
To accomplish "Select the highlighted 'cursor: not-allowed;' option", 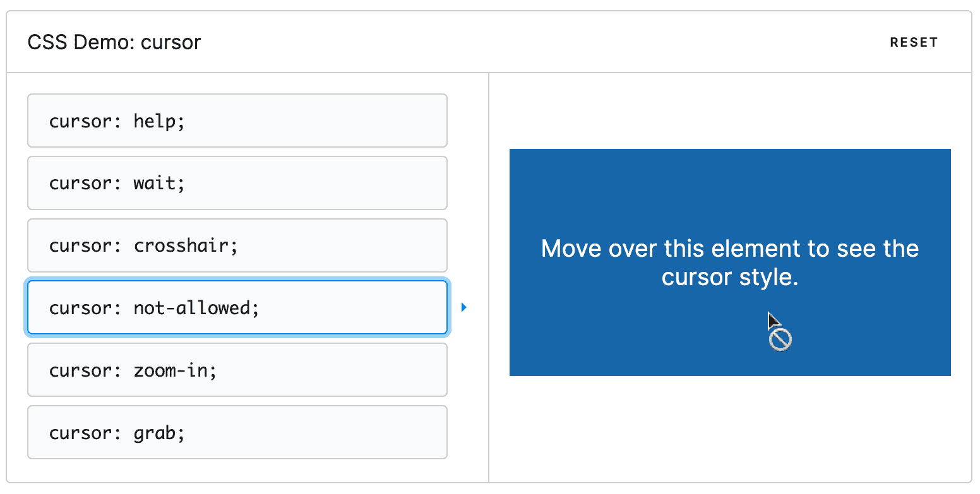I will (x=237, y=307).
